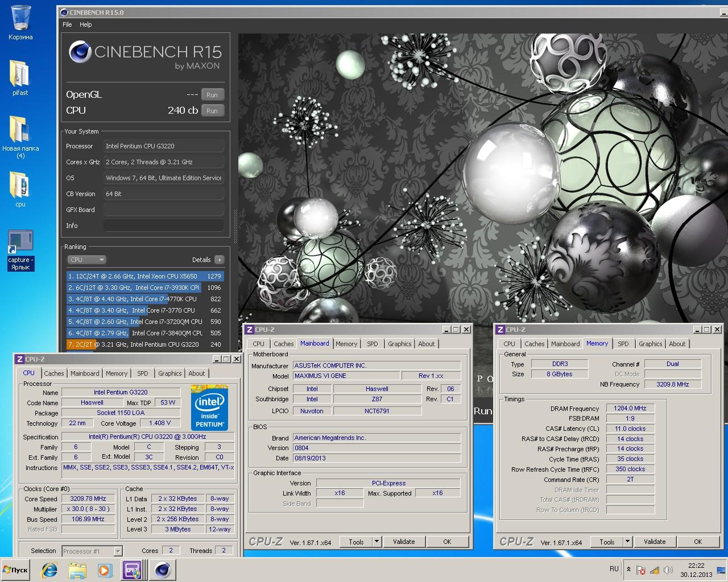
Task: Click motherboard model MAXIMUS VI GENE
Action: click(346, 376)
